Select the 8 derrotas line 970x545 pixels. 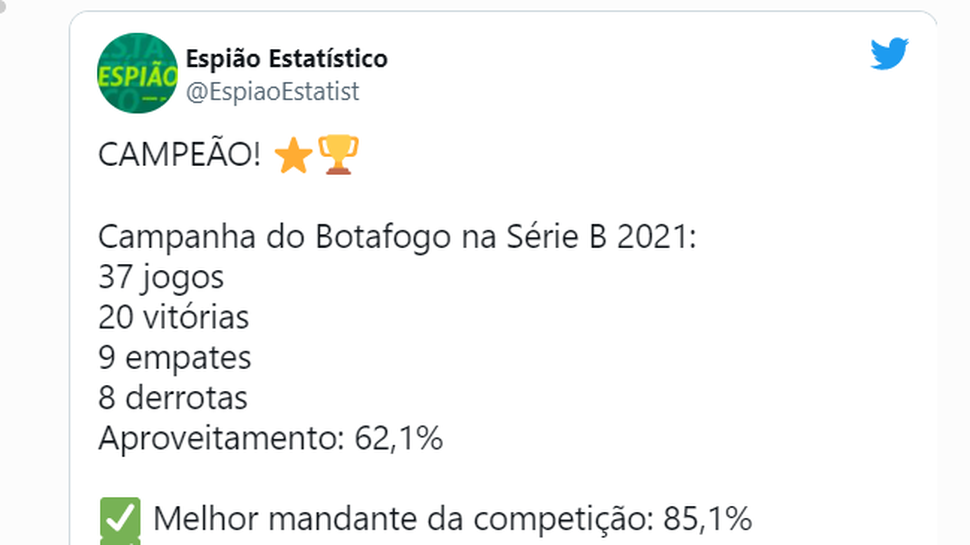[x=173, y=398]
